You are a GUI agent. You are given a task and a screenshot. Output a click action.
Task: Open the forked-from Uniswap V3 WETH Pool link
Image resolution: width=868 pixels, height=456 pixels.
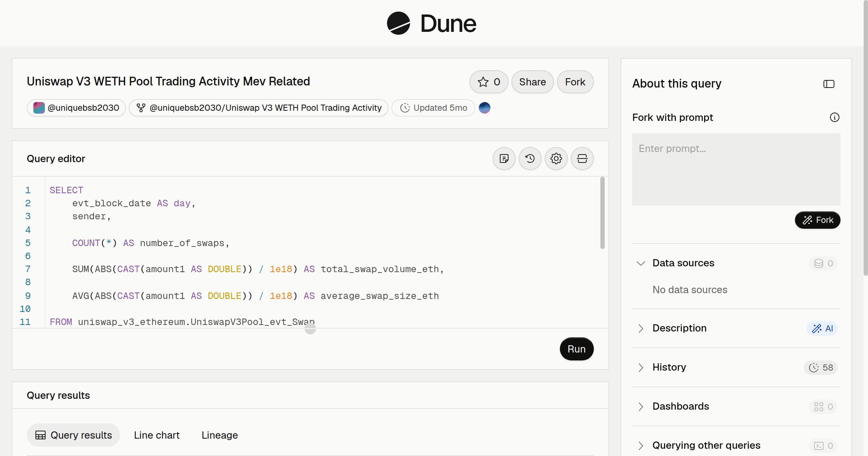coord(259,108)
